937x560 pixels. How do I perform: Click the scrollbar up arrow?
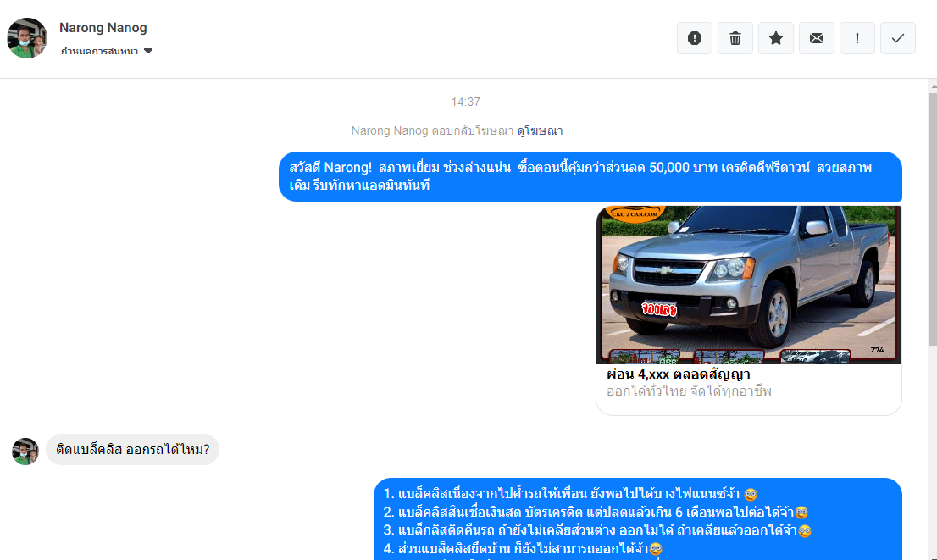[x=934, y=86]
